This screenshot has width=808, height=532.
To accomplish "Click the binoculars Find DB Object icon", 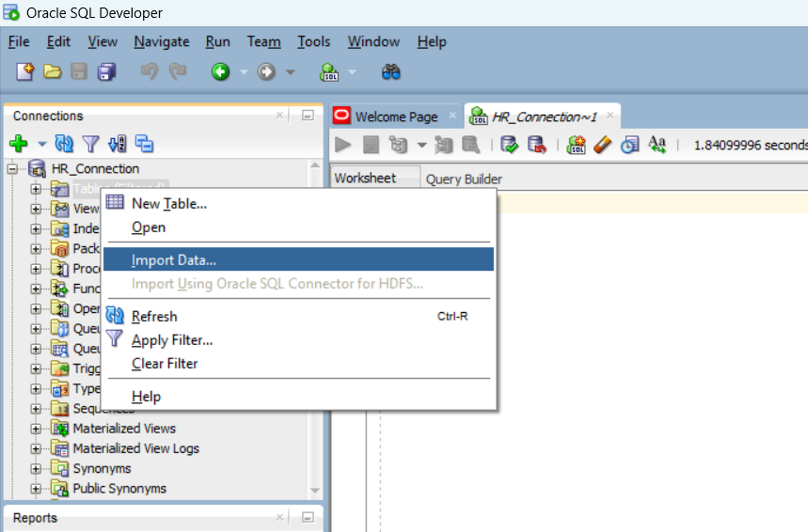I will [391, 72].
